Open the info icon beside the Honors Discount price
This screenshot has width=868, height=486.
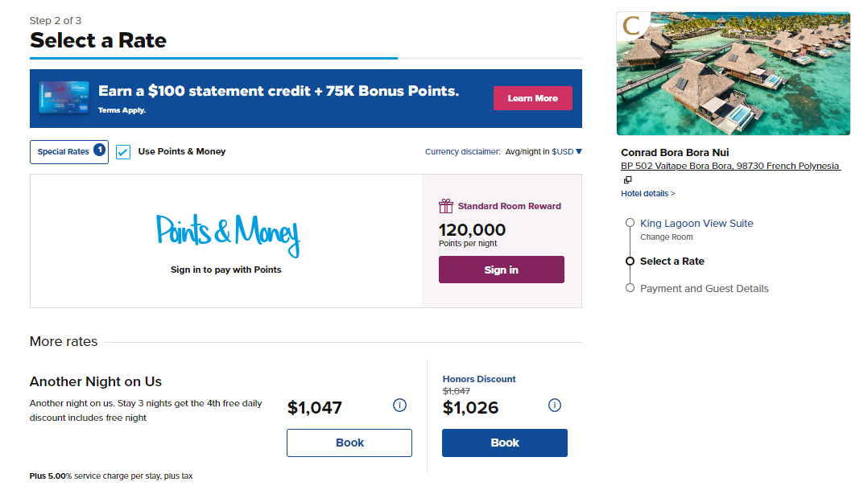(554, 406)
